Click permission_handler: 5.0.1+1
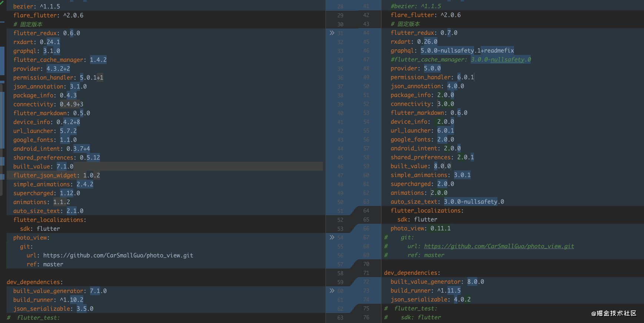 click(x=58, y=77)
